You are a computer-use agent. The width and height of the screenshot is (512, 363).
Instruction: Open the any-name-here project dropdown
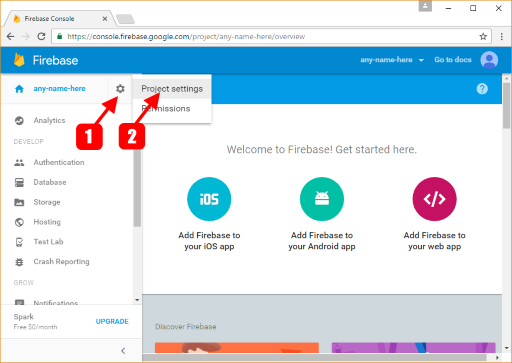(x=392, y=60)
